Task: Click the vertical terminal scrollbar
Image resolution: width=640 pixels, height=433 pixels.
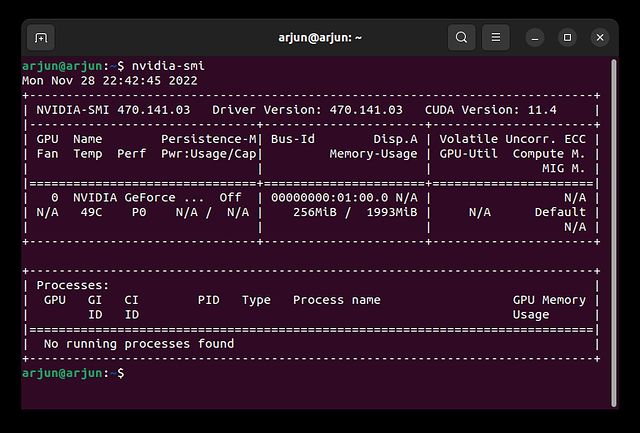Action: click(613, 233)
